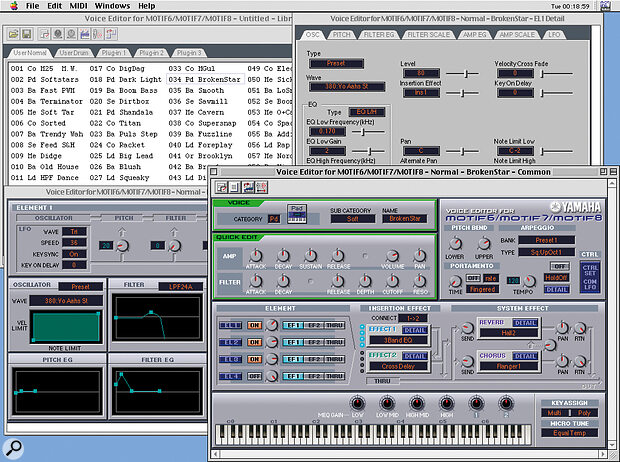Click the Chorus Send knob
The image size is (620, 462).
467,361
